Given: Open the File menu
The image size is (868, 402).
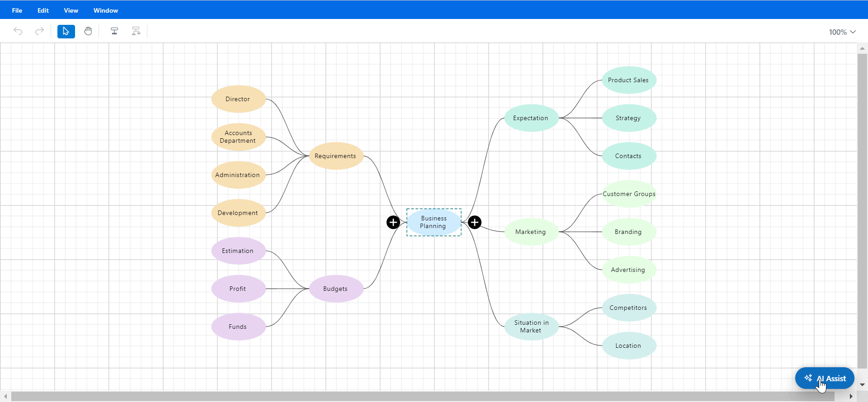Looking at the screenshot, I should pyautogui.click(x=17, y=10).
